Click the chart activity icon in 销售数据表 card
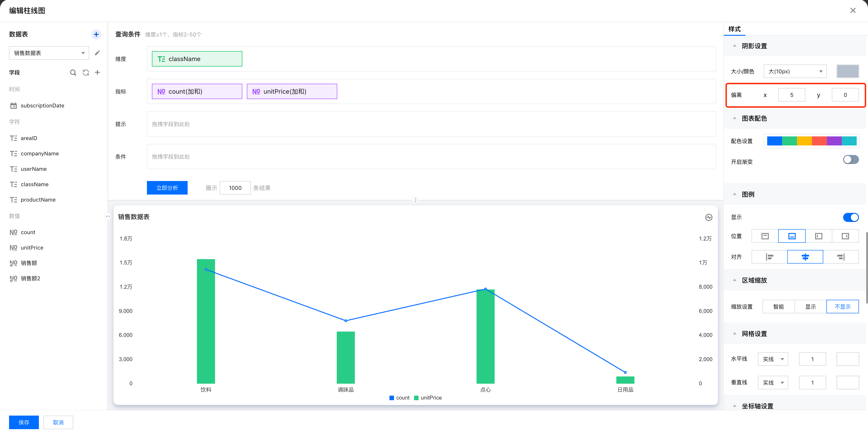Screen dimensions: 868x433 [x=709, y=217]
